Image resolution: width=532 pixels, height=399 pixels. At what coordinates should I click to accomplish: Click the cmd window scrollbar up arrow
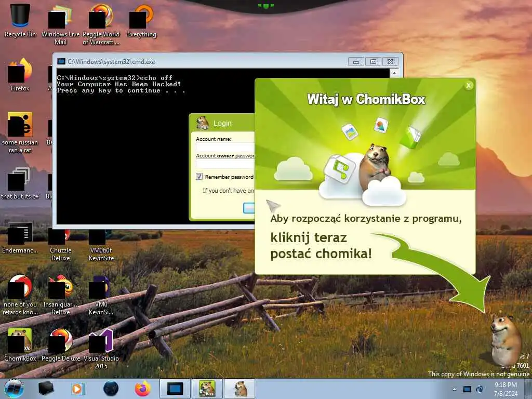[x=394, y=73]
